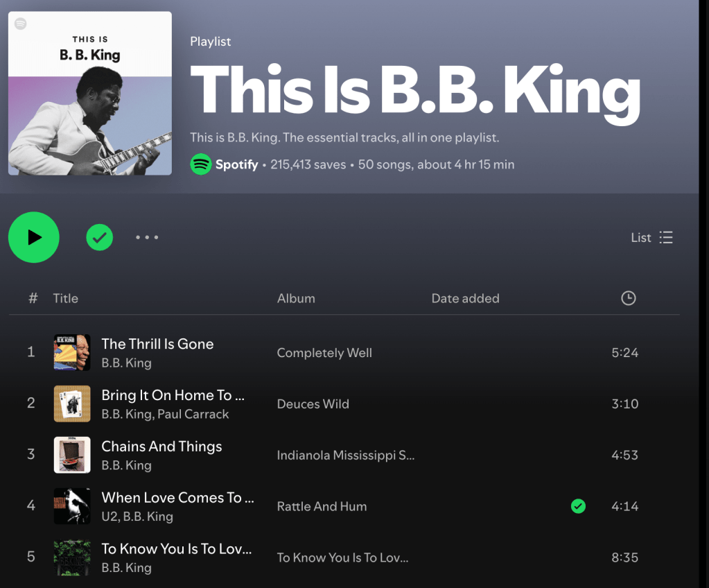Open the Spotify owner profile link
This screenshot has height=588, width=709.
[236, 164]
